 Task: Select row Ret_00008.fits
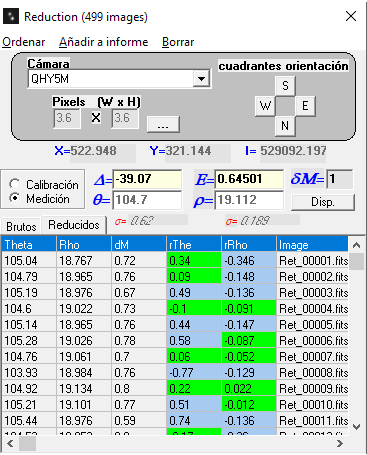[175, 373]
